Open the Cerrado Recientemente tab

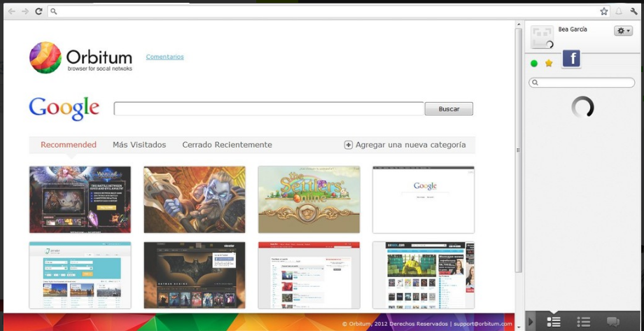tap(227, 145)
